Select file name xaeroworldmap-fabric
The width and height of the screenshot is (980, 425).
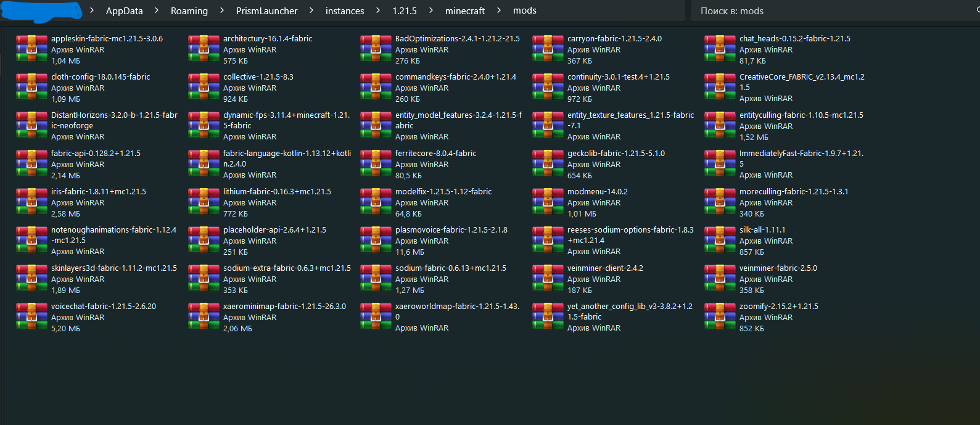point(458,312)
